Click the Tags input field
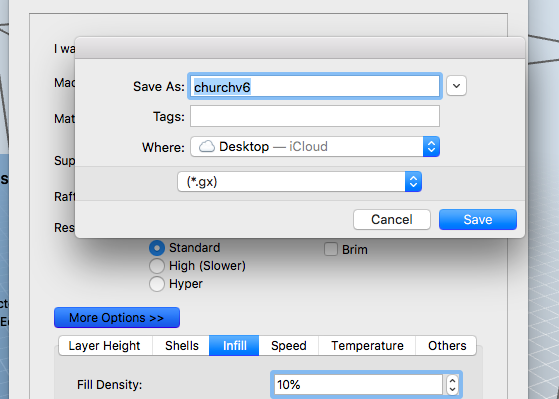Viewport: 559px width, 399px height. coord(315,116)
